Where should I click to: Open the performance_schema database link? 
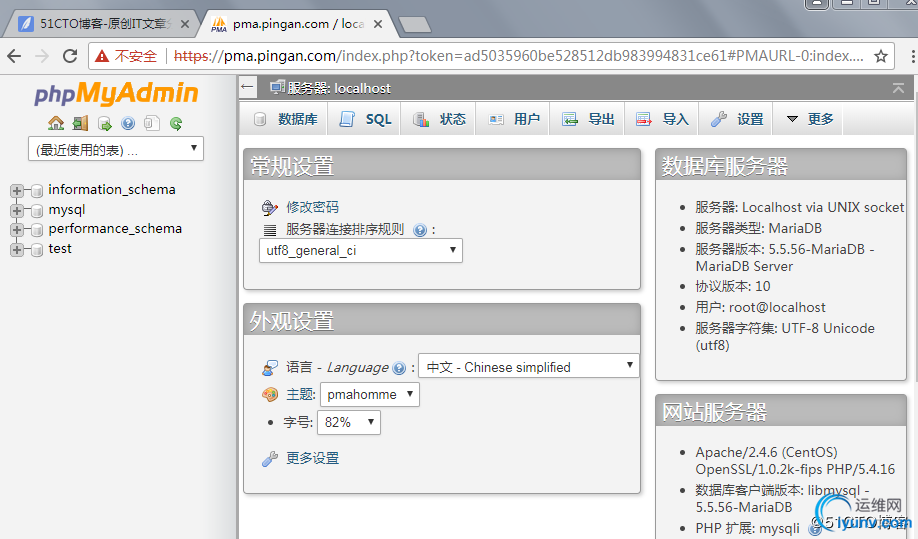(115, 229)
